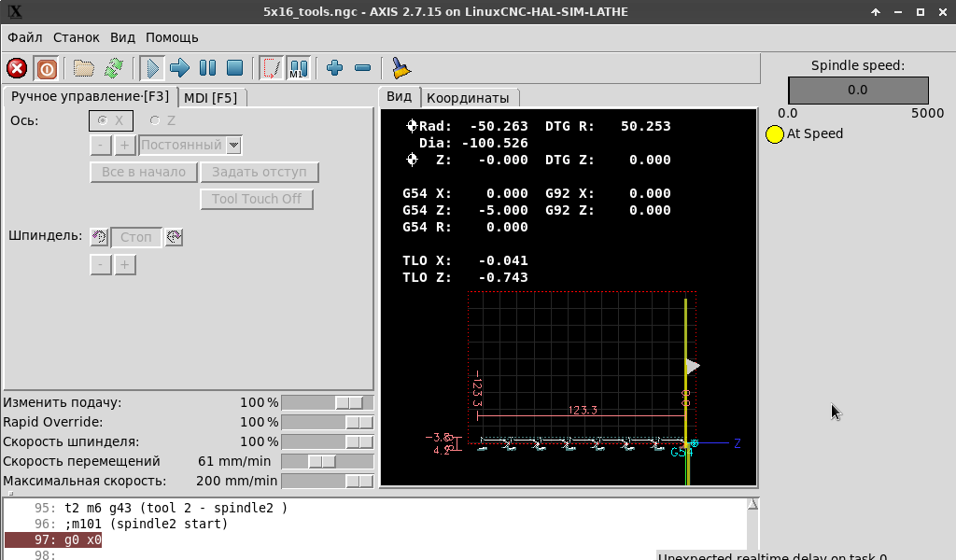Viewport: 956px width, 560px height.
Task: Click the Tool Touch Off button
Action: click(x=257, y=199)
